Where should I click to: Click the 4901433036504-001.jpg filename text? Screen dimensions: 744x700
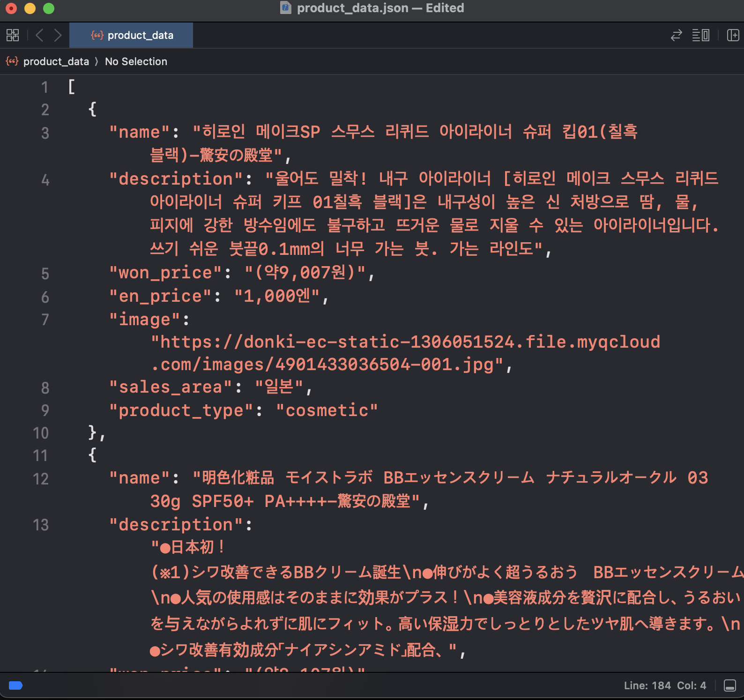(384, 365)
